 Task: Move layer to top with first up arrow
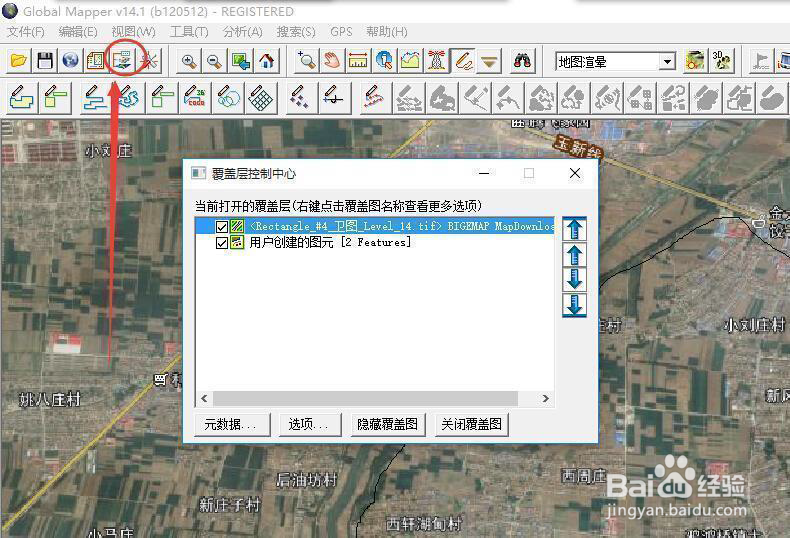point(574,229)
